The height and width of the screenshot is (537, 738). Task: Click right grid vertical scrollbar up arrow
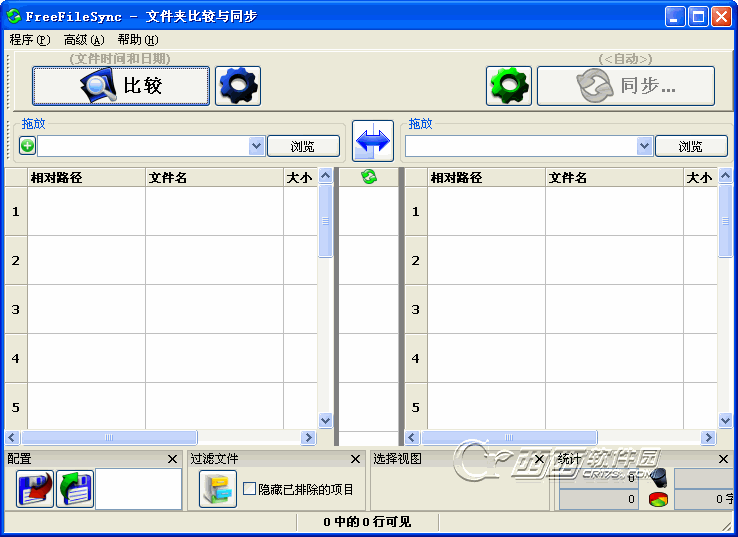pyautogui.click(x=725, y=176)
